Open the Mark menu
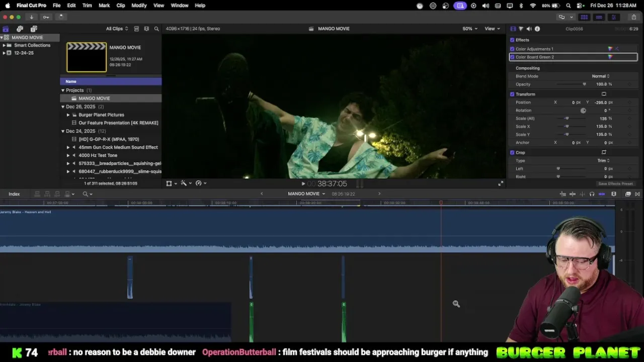Image resolution: width=644 pixels, height=362 pixels. [104, 6]
